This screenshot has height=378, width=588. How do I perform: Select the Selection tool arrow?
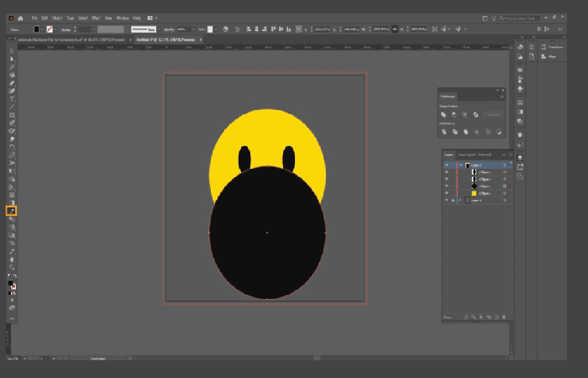click(12, 51)
